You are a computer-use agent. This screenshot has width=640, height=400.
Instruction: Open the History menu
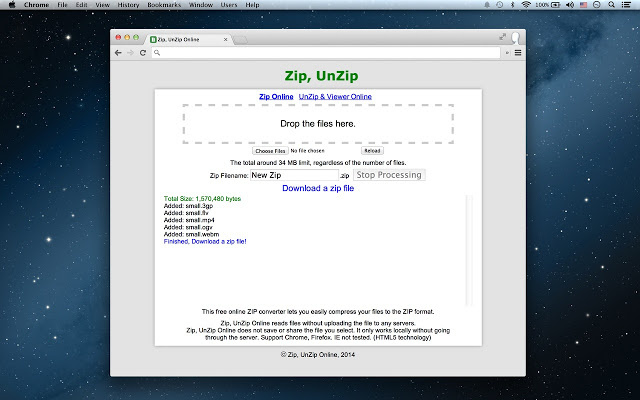point(128,5)
